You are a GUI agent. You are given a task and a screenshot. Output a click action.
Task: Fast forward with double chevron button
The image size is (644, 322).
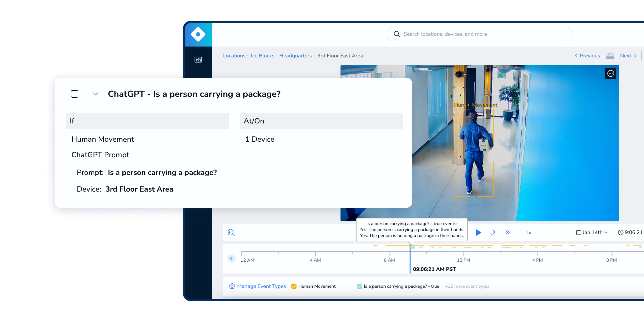pyautogui.click(x=507, y=232)
